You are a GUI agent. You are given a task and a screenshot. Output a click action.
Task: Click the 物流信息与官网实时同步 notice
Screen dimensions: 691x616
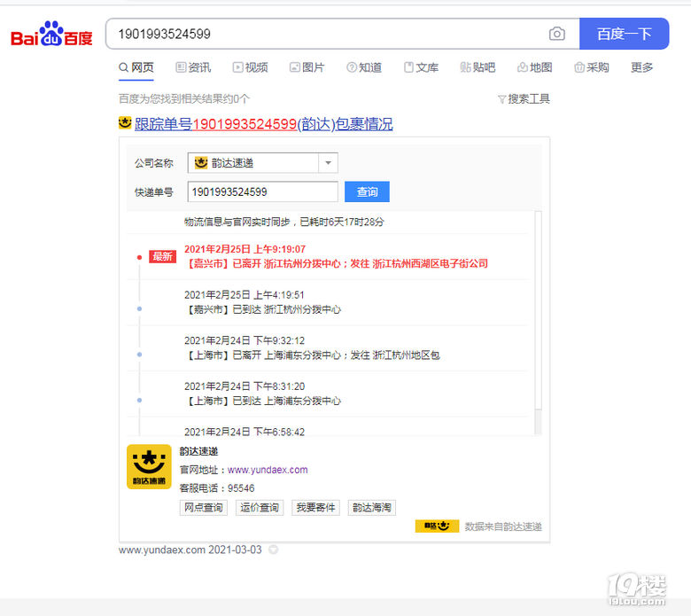pyautogui.click(x=283, y=222)
